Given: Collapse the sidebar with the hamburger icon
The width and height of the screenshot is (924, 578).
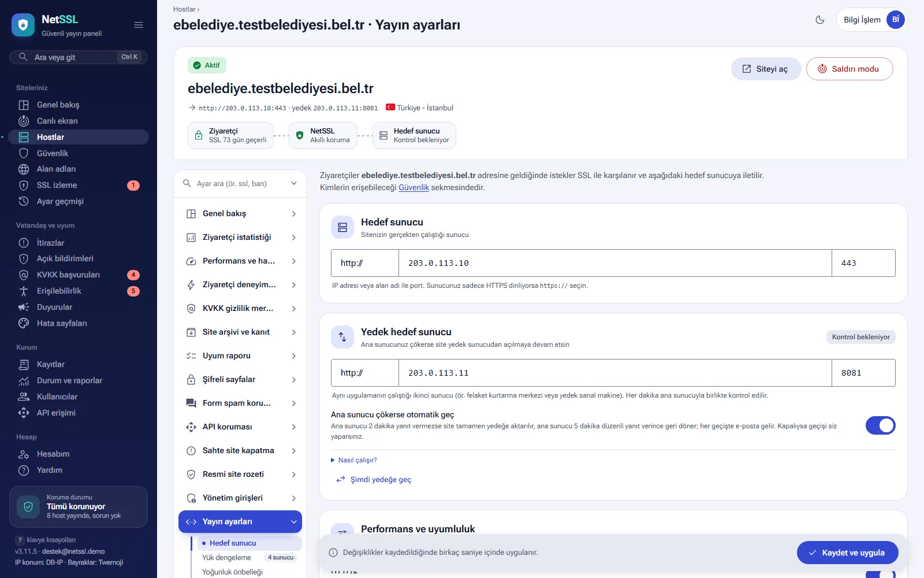Looking at the screenshot, I should click(x=139, y=25).
